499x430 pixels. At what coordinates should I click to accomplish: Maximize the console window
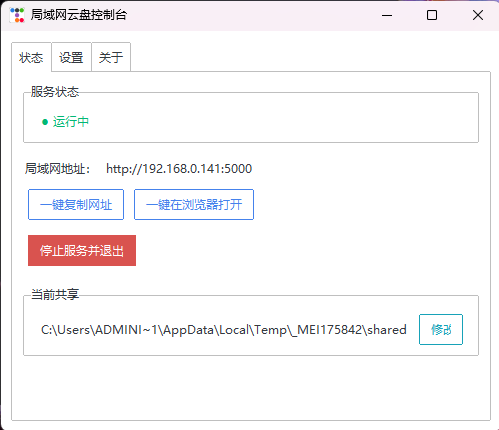click(432, 15)
